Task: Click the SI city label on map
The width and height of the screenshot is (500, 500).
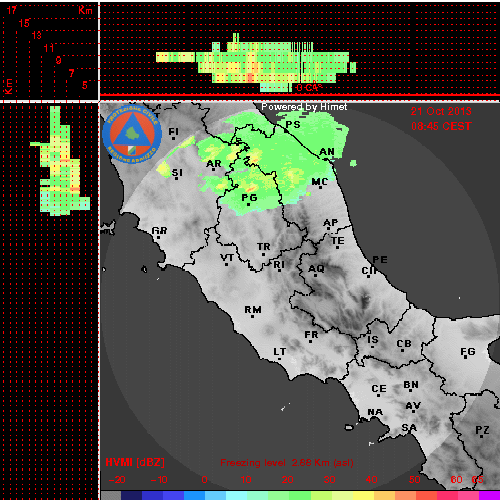Action: [x=177, y=173]
